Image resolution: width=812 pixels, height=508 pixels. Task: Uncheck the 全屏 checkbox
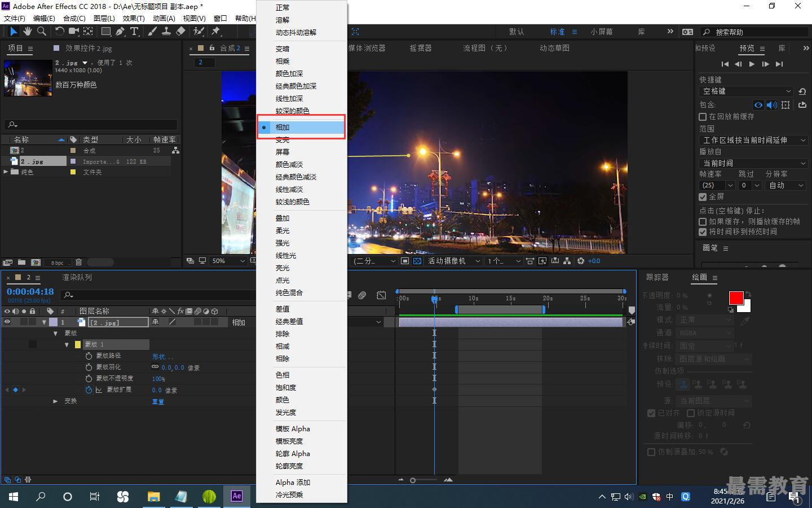tap(703, 197)
